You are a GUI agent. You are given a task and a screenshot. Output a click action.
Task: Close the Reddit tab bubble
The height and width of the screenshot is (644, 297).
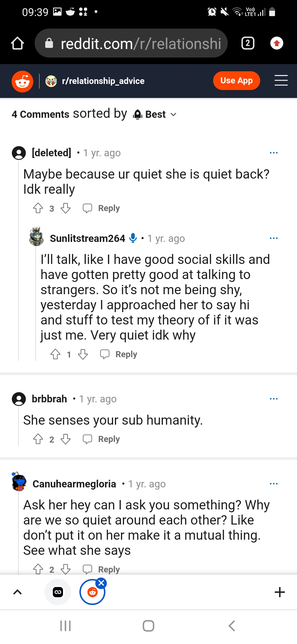pyautogui.click(x=101, y=583)
